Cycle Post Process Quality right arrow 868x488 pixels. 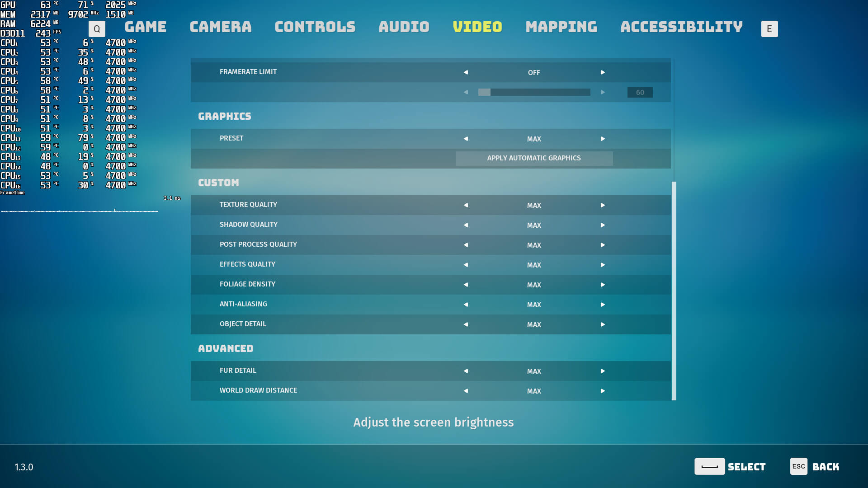click(x=603, y=245)
